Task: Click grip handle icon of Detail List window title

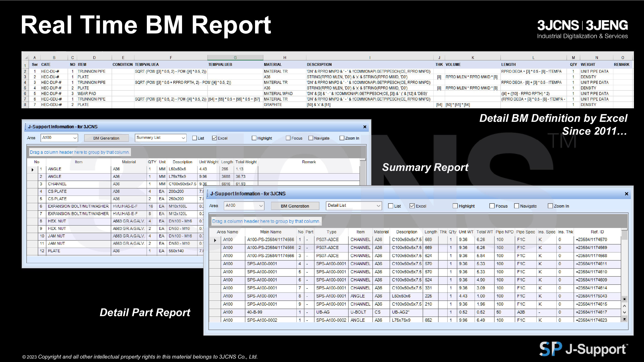Action: coord(208,194)
